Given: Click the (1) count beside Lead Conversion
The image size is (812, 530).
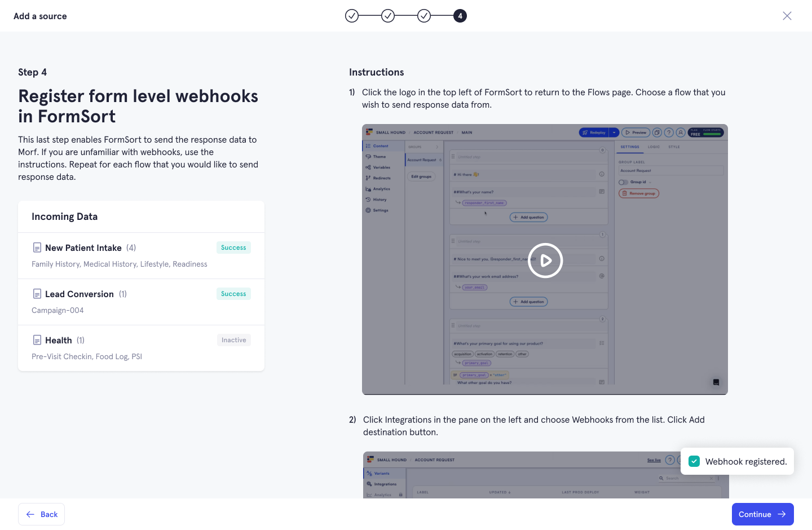Looking at the screenshot, I should (x=123, y=294).
